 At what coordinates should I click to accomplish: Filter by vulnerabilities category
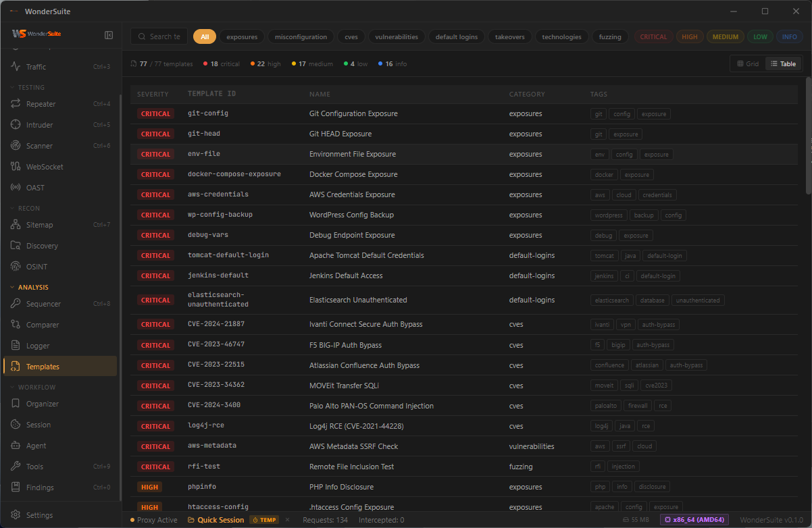point(397,37)
